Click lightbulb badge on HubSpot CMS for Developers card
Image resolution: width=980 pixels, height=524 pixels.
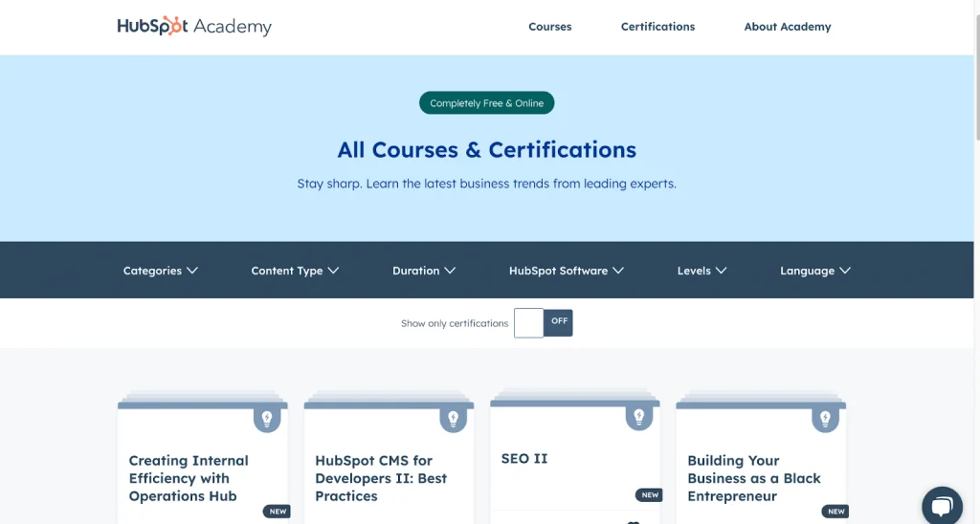click(x=453, y=419)
